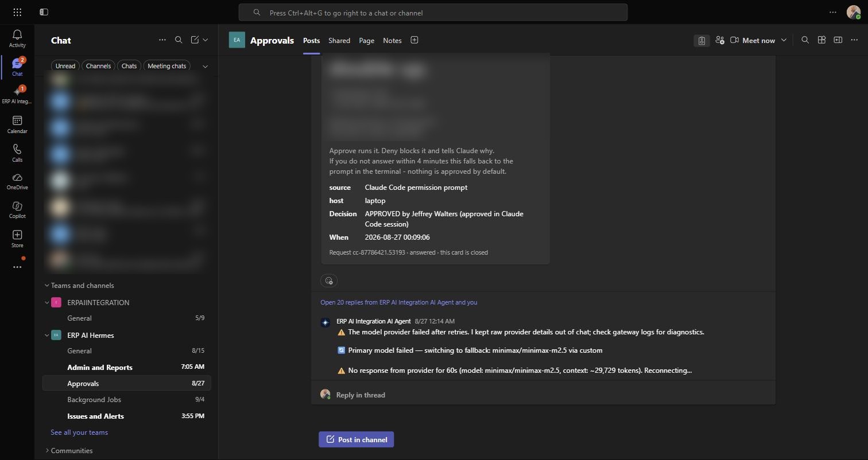Switch to the Page tab

click(367, 40)
